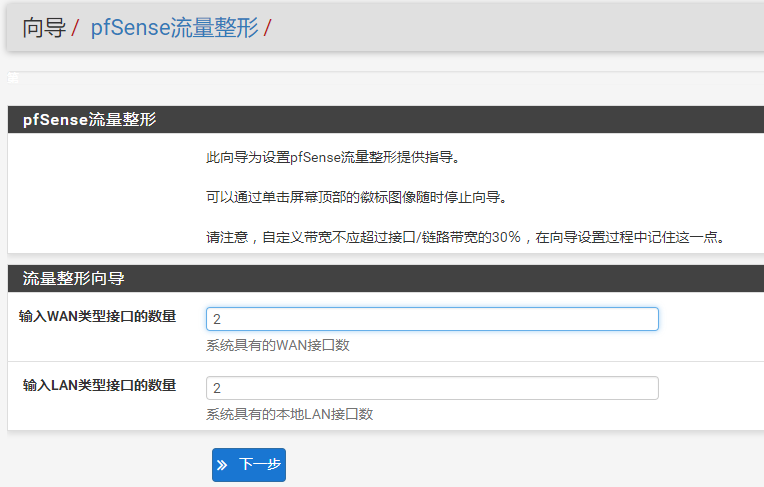The height and width of the screenshot is (487, 764).
Task: Click the line 此向导为设置pfSense流量整形提供指导
Action: click(333, 157)
